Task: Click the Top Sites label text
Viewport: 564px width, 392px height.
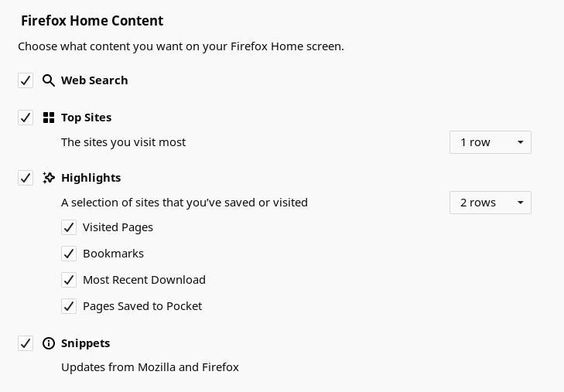Action: click(87, 118)
